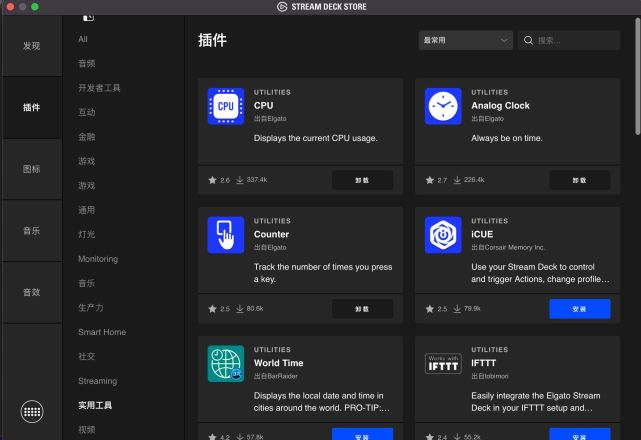Select the 音频 category
The image size is (641, 440).
[87, 63]
